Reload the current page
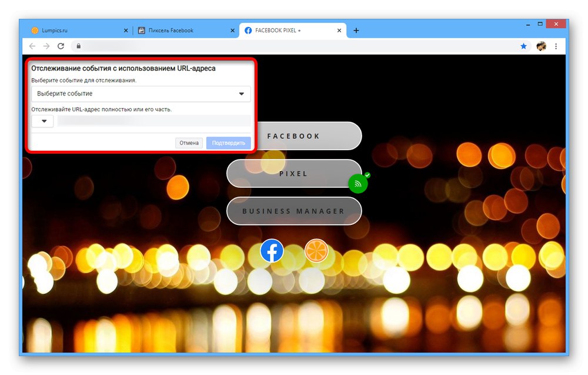 point(61,46)
